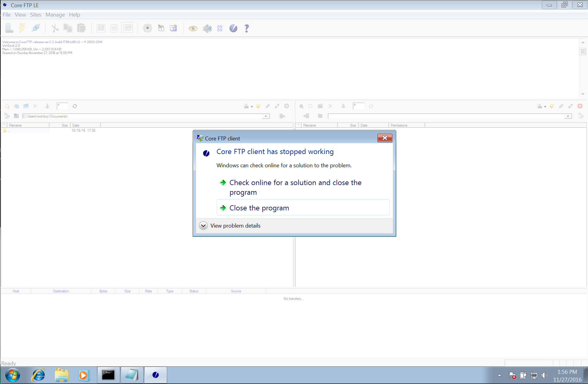
Task: Click the Core FTP logo icon in toolbar
Action: (233, 28)
